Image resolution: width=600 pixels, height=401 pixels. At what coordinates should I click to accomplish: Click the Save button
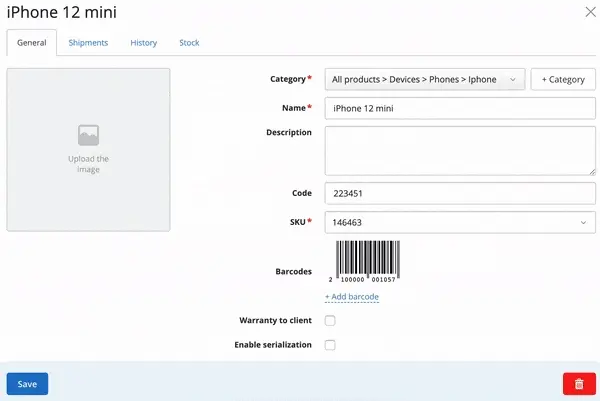click(x=27, y=384)
